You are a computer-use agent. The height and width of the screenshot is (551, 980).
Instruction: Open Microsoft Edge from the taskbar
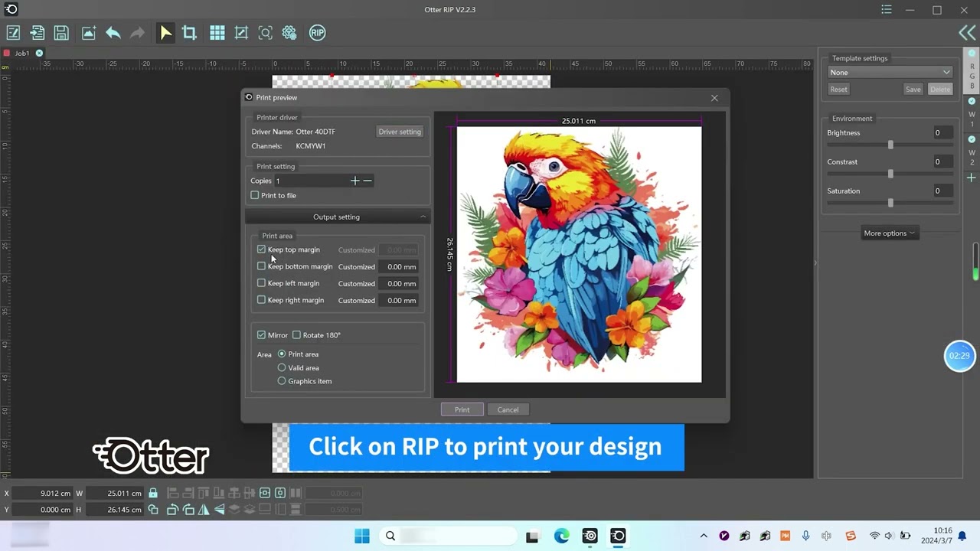[562, 536]
